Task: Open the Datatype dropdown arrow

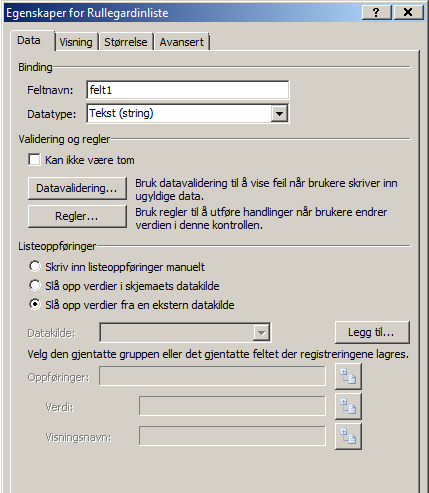Action: point(279,114)
